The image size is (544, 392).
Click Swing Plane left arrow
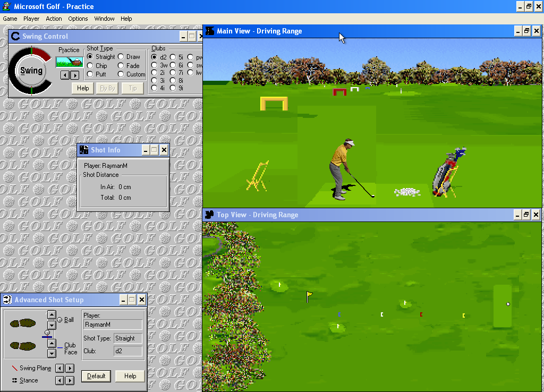click(x=59, y=368)
